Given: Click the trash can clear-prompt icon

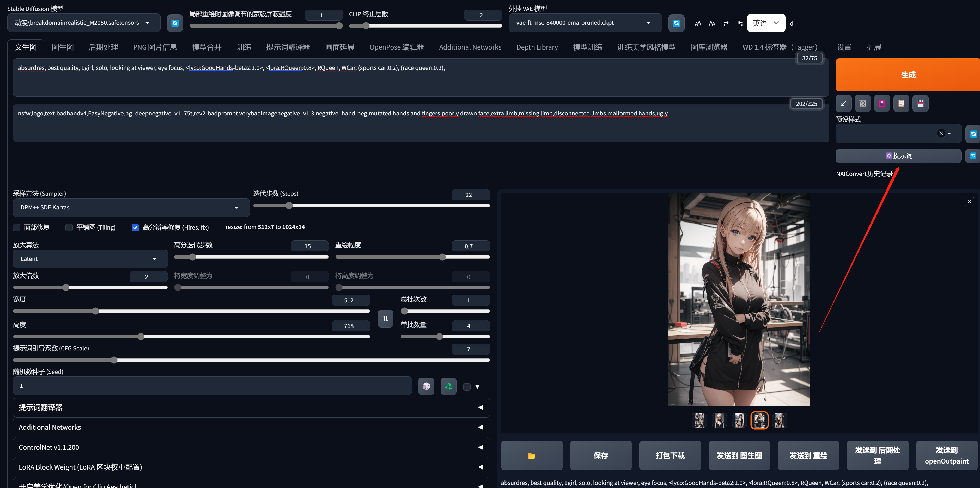Looking at the screenshot, I should 862,103.
